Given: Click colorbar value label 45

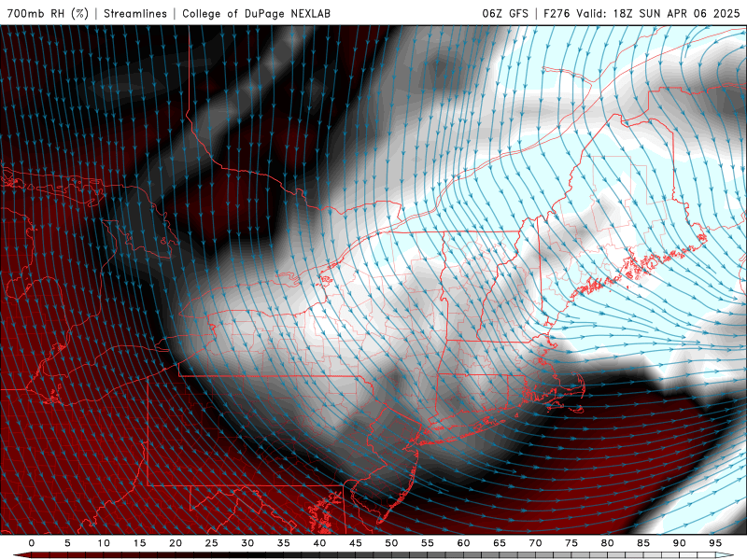Looking at the screenshot, I should pyautogui.click(x=356, y=543).
